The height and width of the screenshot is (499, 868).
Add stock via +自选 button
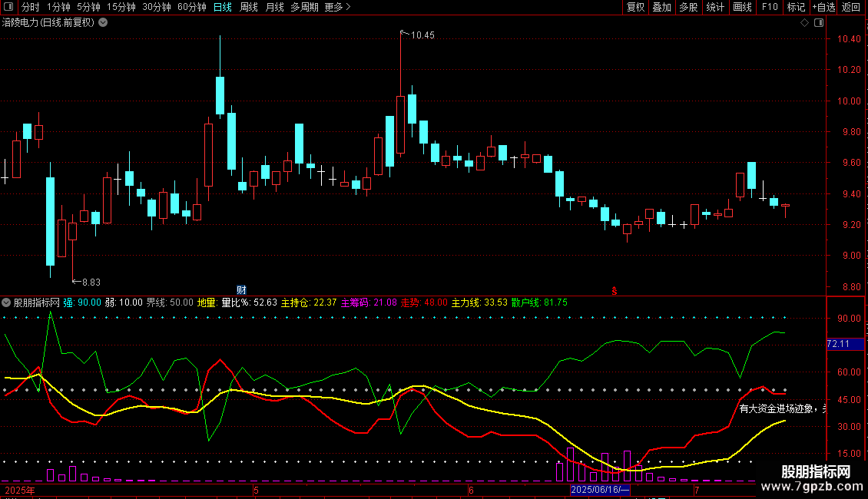click(x=823, y=7)
